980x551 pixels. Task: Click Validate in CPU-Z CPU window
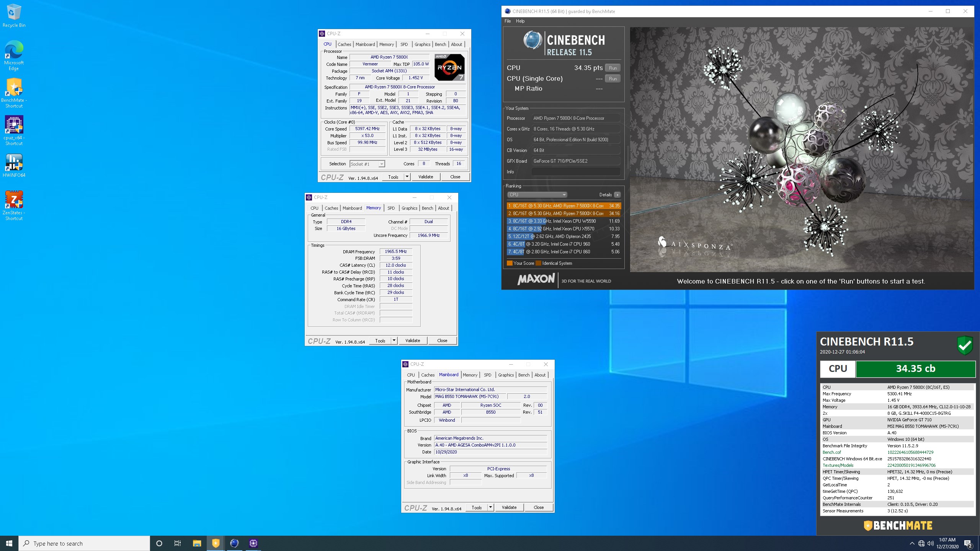tap(426, 177)
